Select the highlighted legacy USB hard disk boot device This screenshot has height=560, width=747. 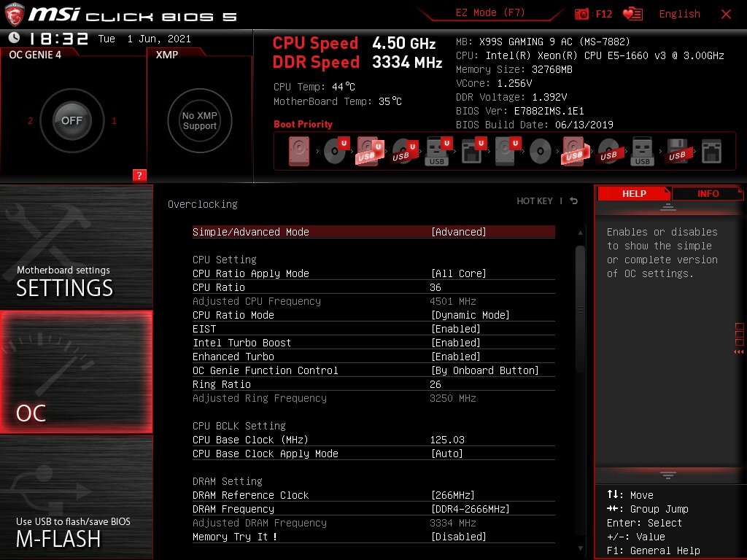click(x=575, y=152)
